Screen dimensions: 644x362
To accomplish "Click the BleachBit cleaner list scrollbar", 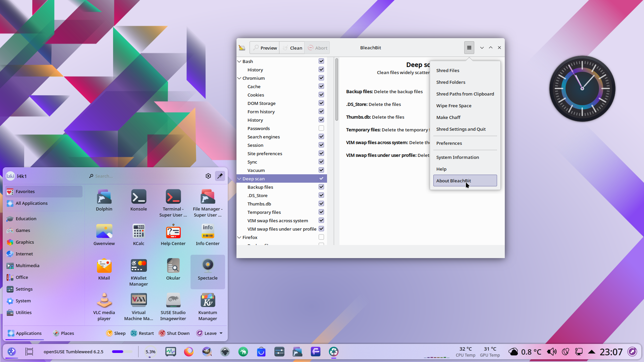I will coord(337,90).
